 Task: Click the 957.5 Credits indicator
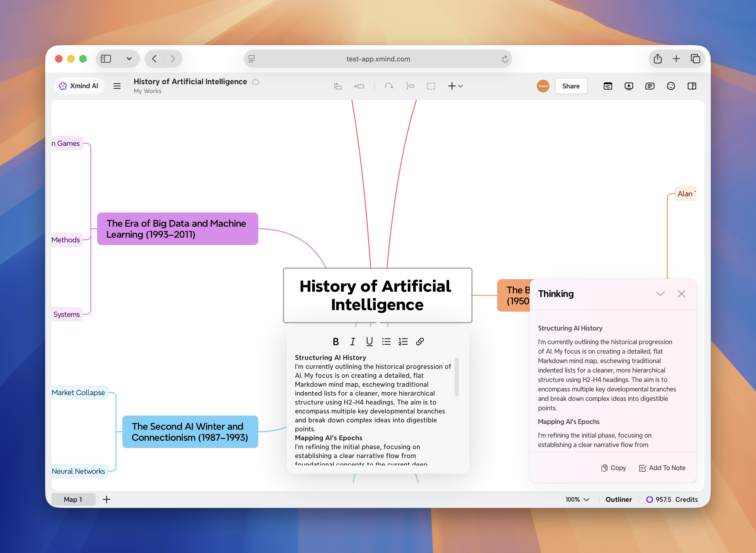(x=672, y=499)
